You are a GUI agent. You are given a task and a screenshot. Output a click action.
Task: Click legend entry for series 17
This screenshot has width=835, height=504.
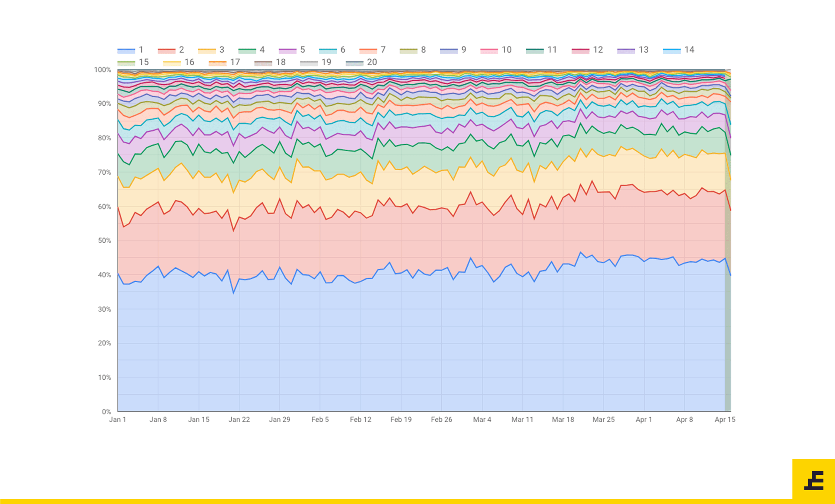224,62
